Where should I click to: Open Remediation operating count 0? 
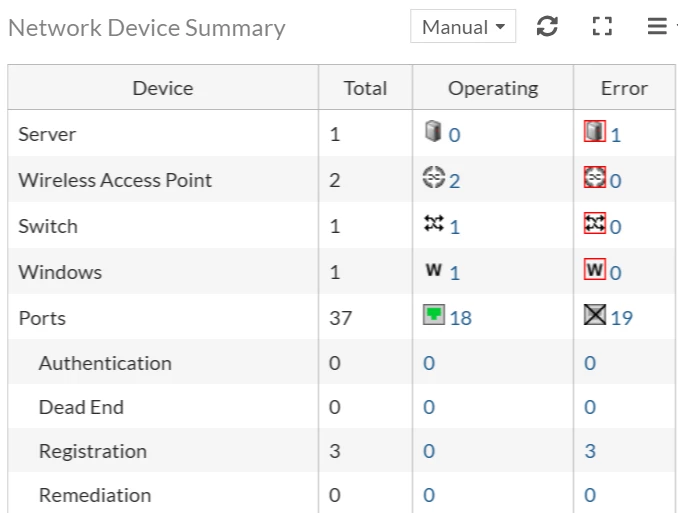point(429,495)
